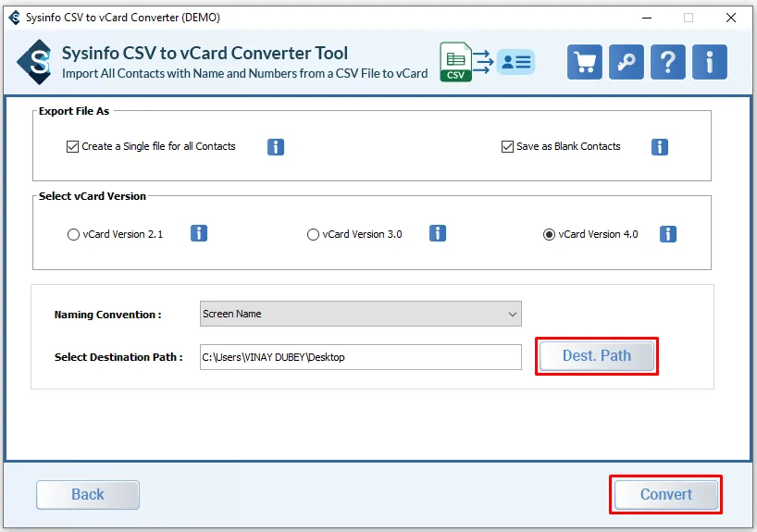Viewport: 757px width, 532px height.
Task: Show info for vCard Version 2.1
Action: tap(199, 234)
